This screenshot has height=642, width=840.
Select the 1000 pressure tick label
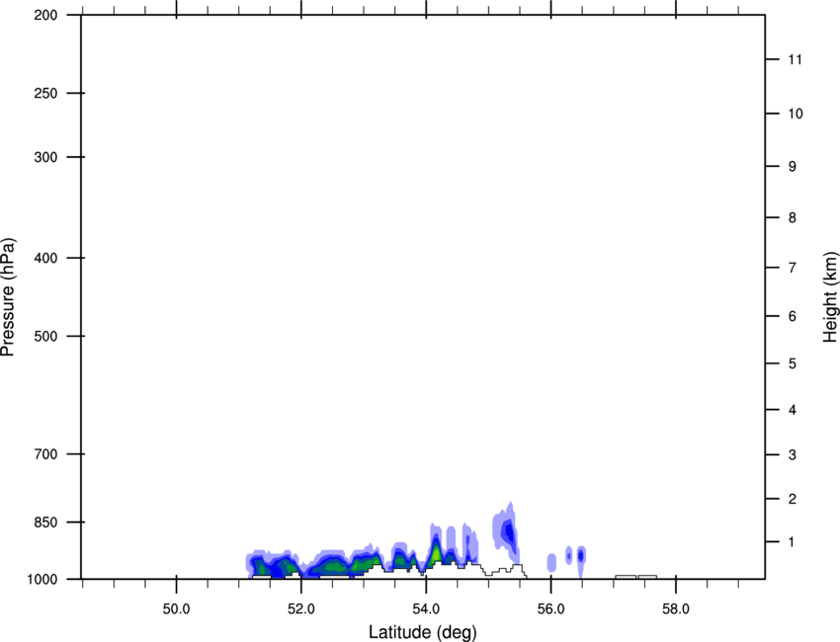(42, 580)
